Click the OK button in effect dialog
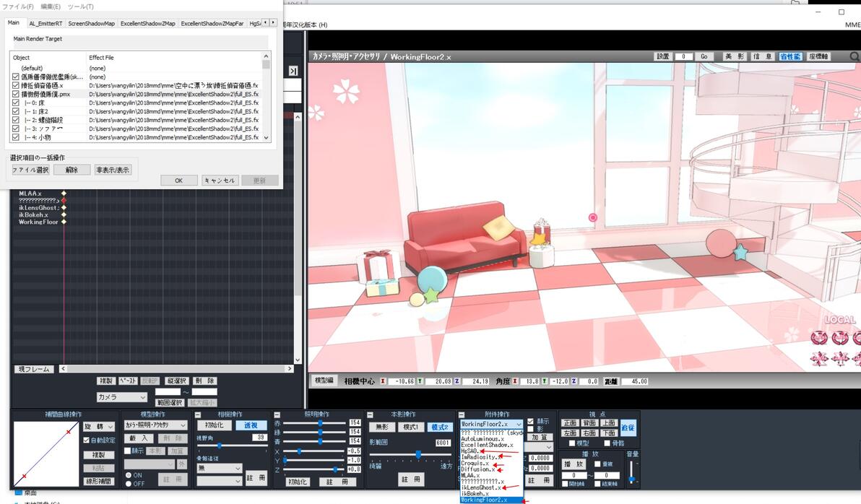The width and height of the screenshot is (861, 504). [179, 181]
